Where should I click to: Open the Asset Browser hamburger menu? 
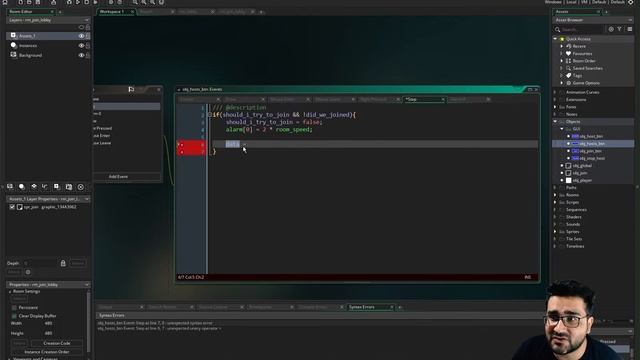pos(630,29)
